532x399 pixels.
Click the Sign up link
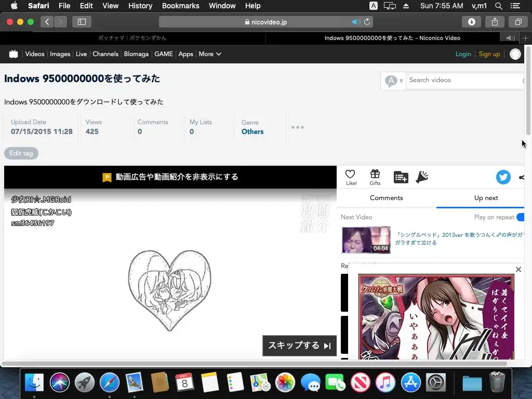coord(489,54)
